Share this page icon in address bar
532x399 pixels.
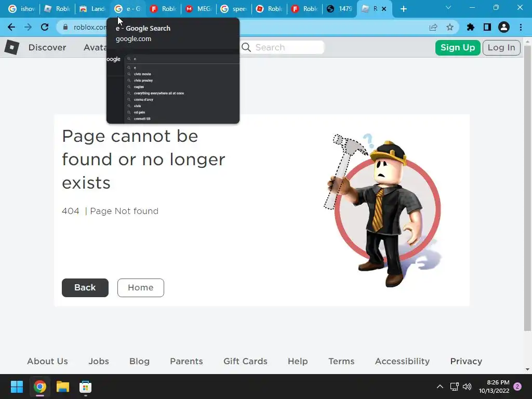[433, 27]
